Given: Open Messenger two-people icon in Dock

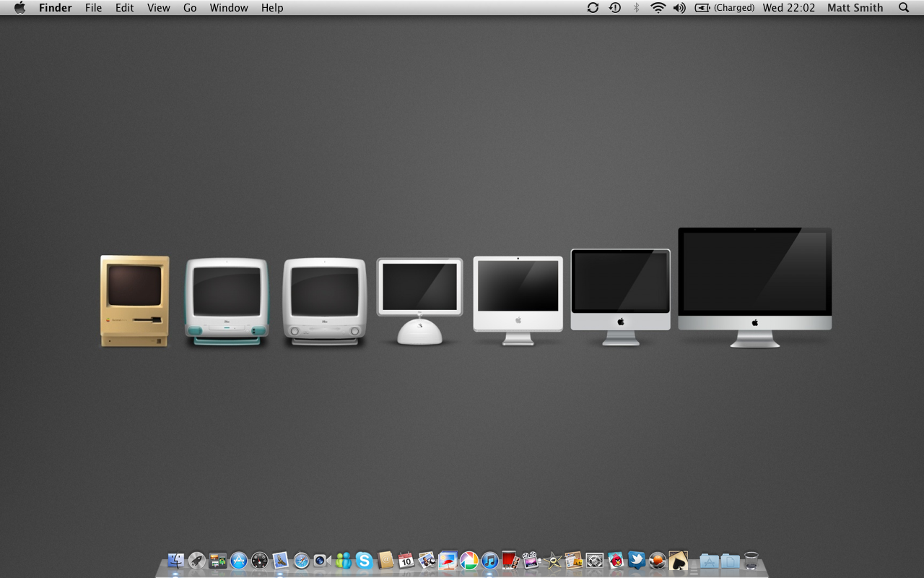Looking at the screenshot, I should pyautogui.click(x=343, y=560).
